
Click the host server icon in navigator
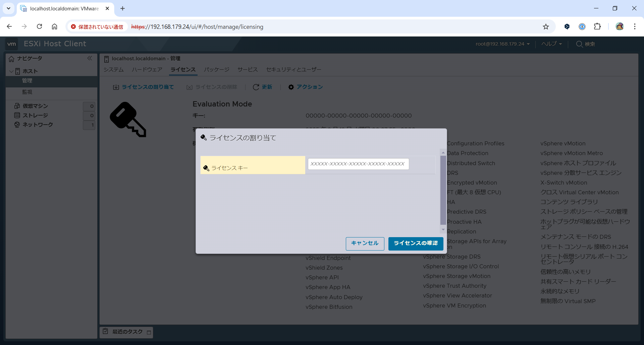pyautogui.click(x=18, y=71)
